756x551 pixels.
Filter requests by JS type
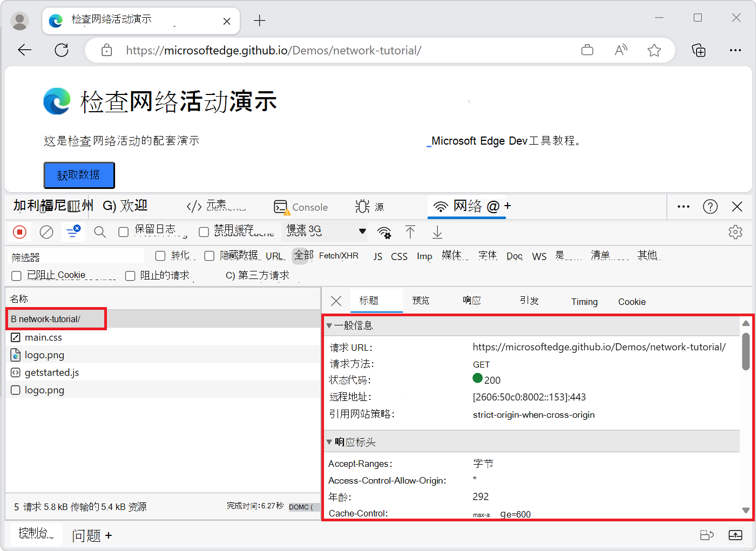coord(378,256)
